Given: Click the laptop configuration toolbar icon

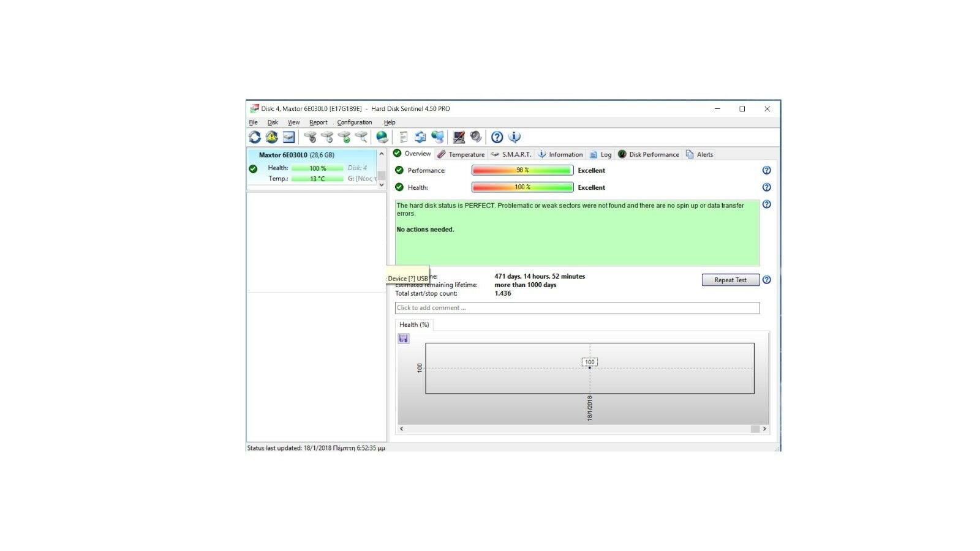Looking at the screenshot, I should (459, 137).
